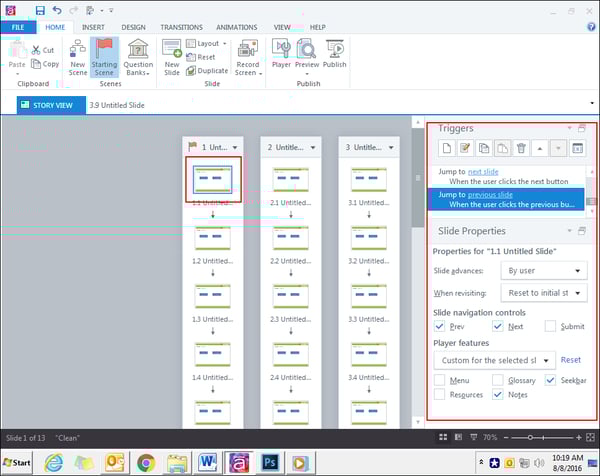Screen dimensions: 600x476
Task: Undo the last action
Action: 57,10
